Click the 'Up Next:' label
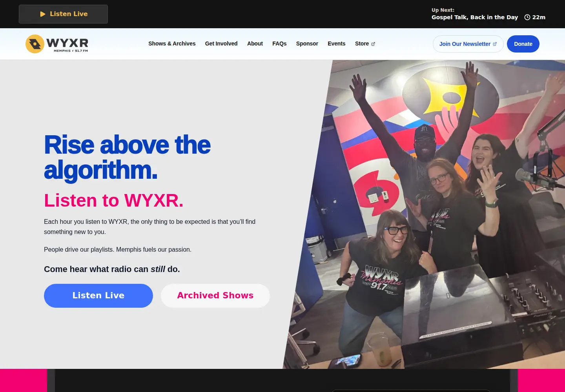The height and width of the screenshot is (392, 565). click(x=443, y=10)
